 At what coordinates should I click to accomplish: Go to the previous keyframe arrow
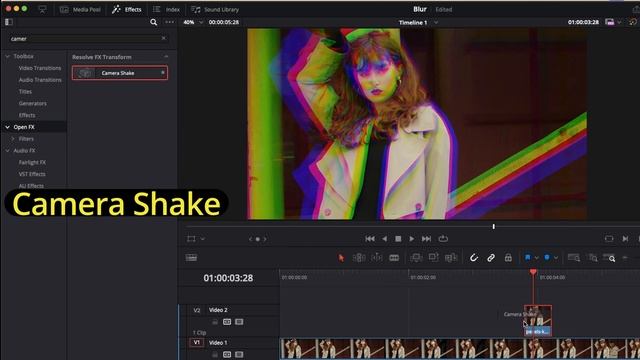[x=250, y=239]
